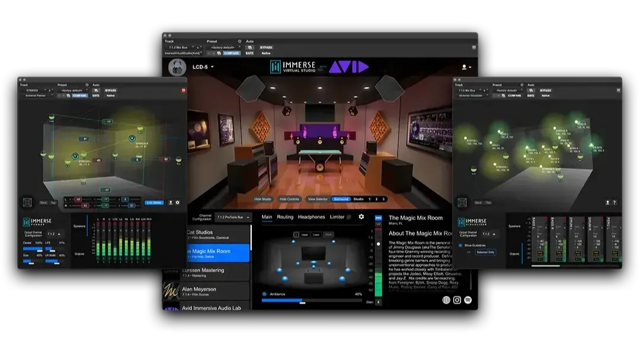
Task: Select the Surround view option
Action: [x=341, y=199]
